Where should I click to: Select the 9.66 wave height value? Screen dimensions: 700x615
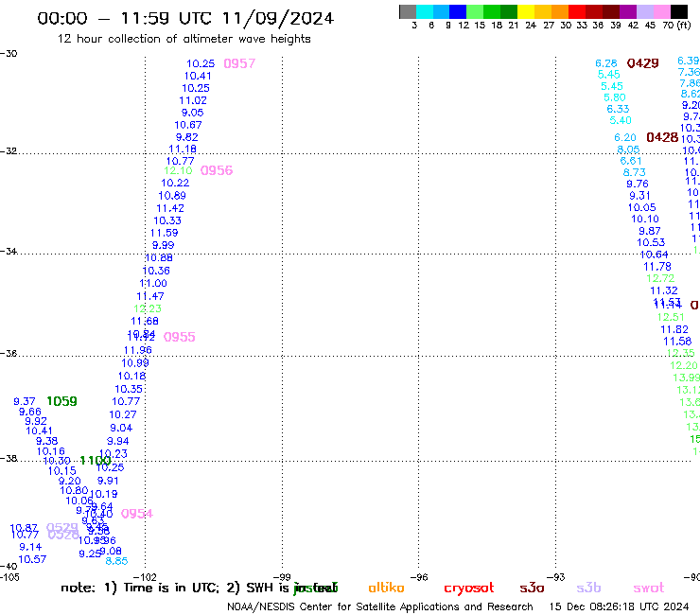[x=30, y=412]
